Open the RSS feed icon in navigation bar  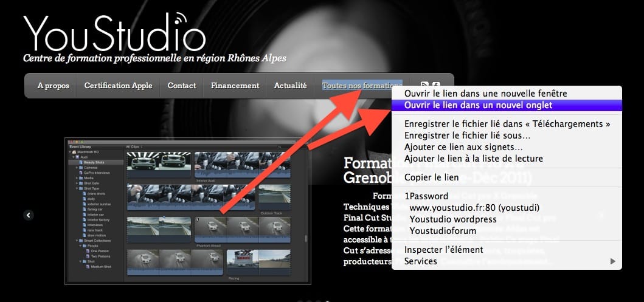click(x=426, y=85)
